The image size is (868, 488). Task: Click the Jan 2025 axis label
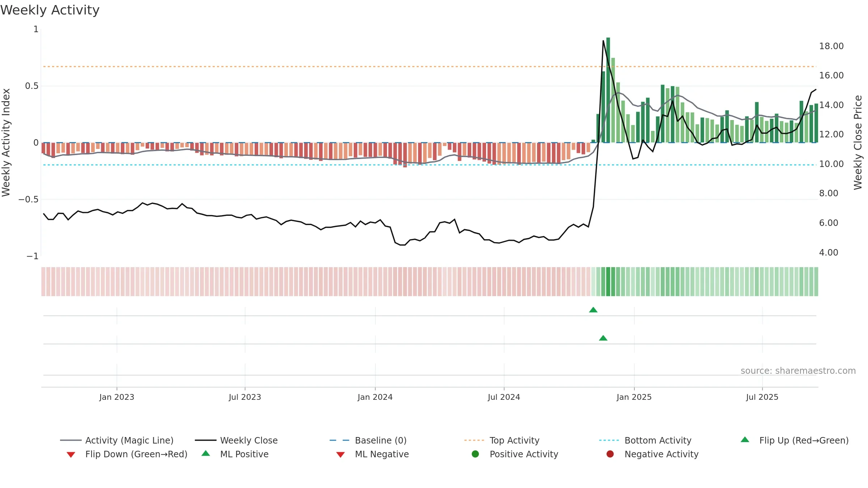click(634, 397)
